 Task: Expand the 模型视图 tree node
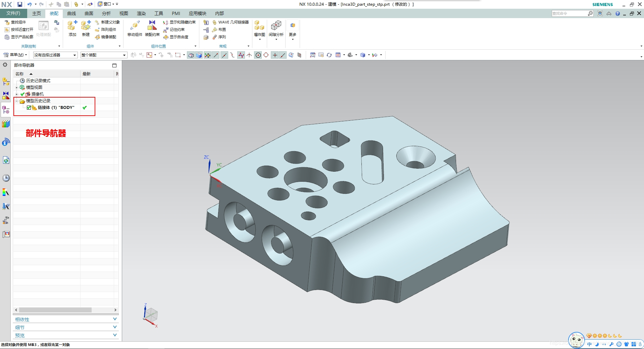point(16,88)
